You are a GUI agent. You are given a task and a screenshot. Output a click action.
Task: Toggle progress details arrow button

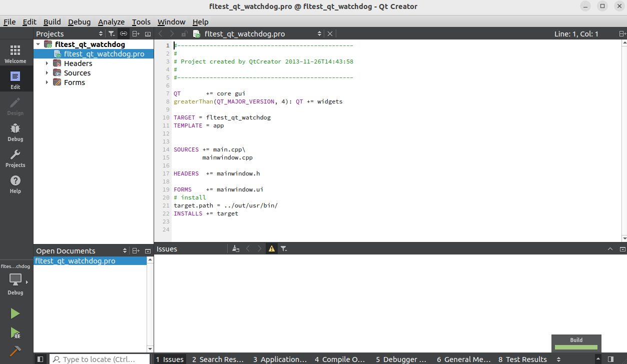[597, 359]
